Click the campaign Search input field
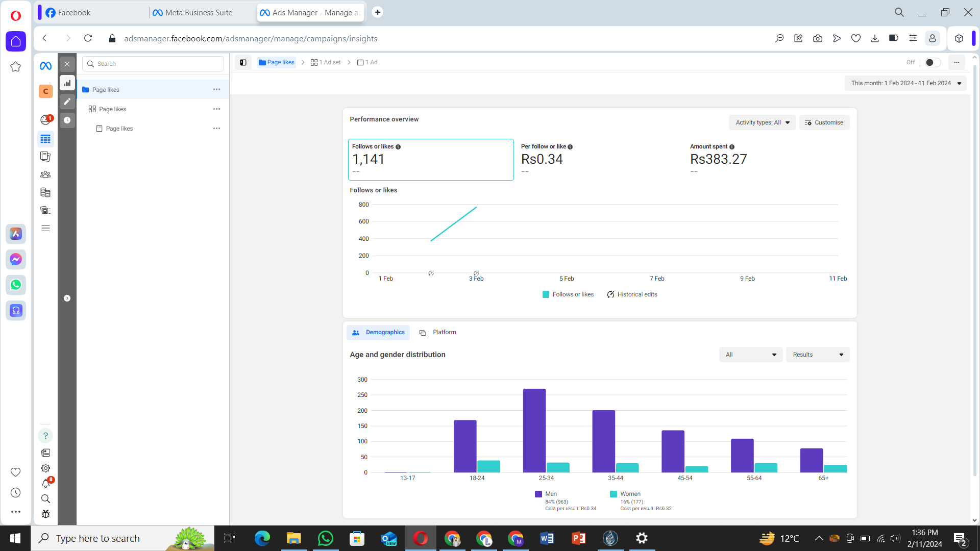 (x=153, y=64)
